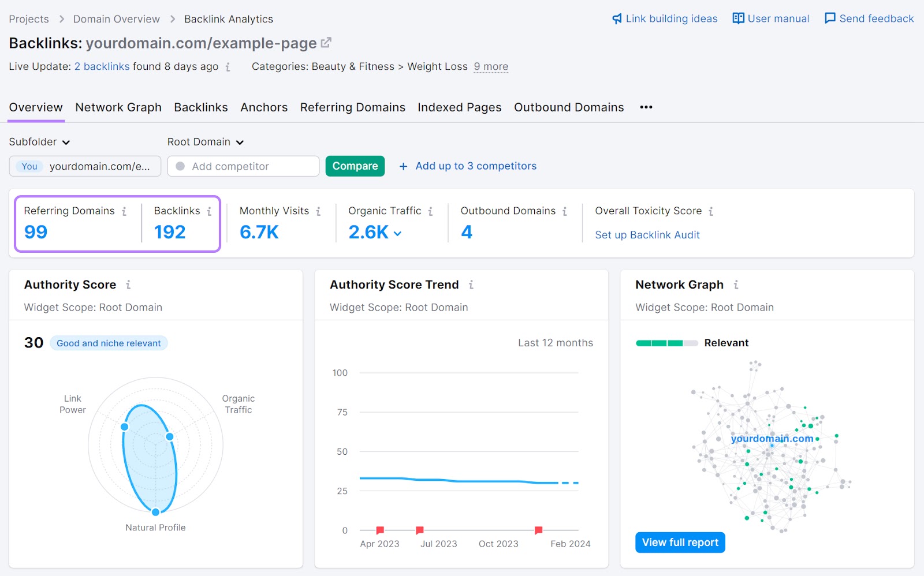The image size is (924, 576).
Task: Show info icon for Overall Toxicity Score
Action: point(711,211)
